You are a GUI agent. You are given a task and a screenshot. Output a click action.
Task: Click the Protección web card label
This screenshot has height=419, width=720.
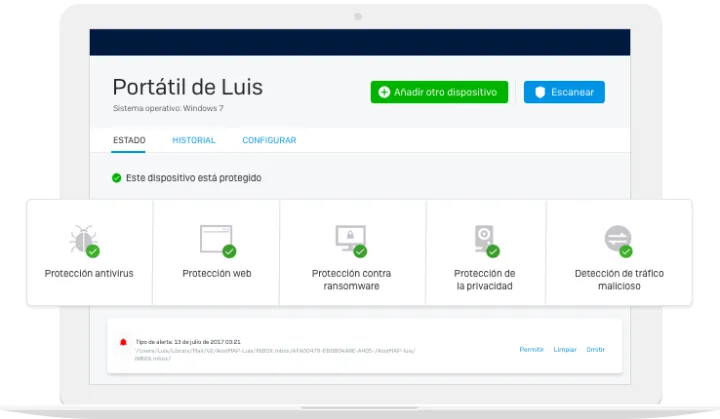click(x=216, y=274)
